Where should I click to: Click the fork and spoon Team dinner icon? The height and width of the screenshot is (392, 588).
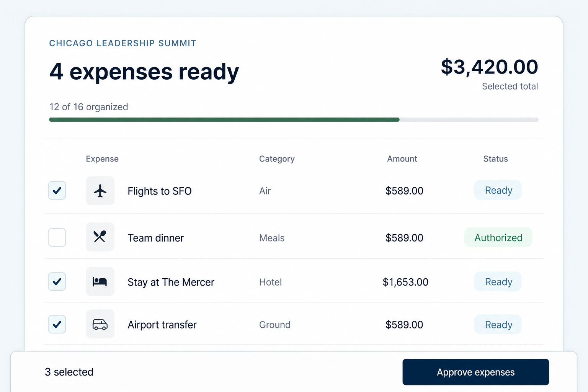[100, 237]
